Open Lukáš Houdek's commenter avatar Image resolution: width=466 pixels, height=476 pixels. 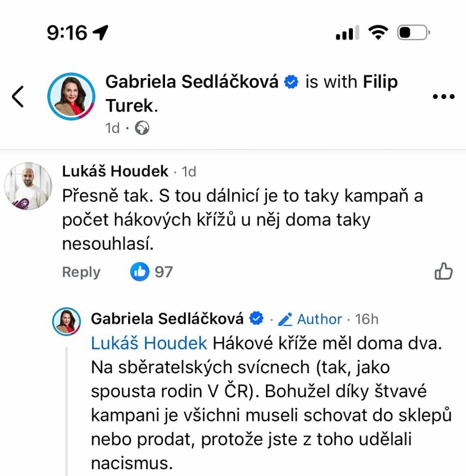(28, 186)
